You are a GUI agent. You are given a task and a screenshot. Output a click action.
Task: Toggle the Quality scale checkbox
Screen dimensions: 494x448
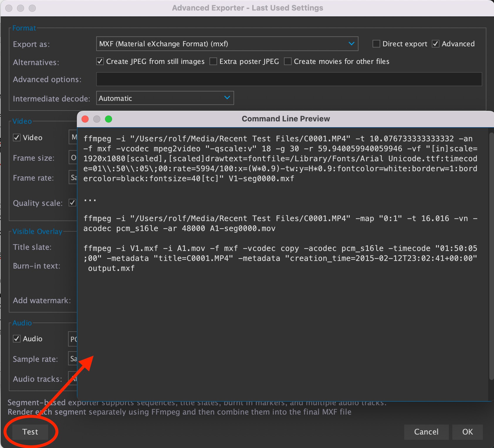click(x=72, y=203)
